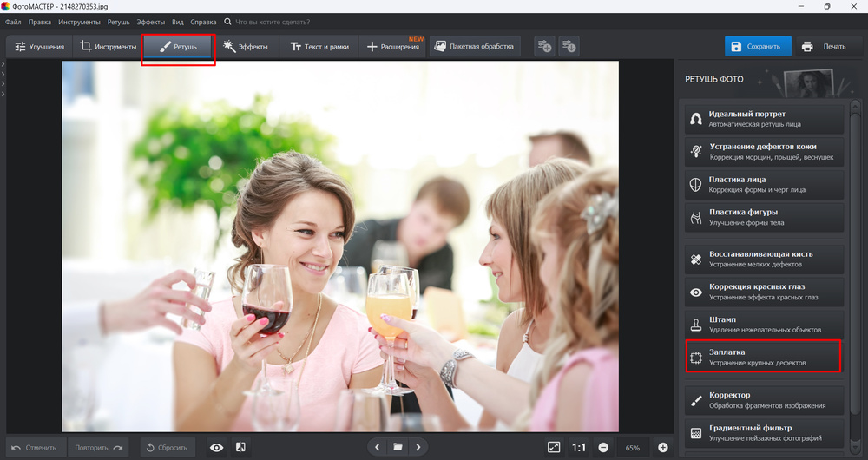Open Восстанавливающая кисть healing brush
Viewport: 868px width, 460px height.
[x=762, y=259]
